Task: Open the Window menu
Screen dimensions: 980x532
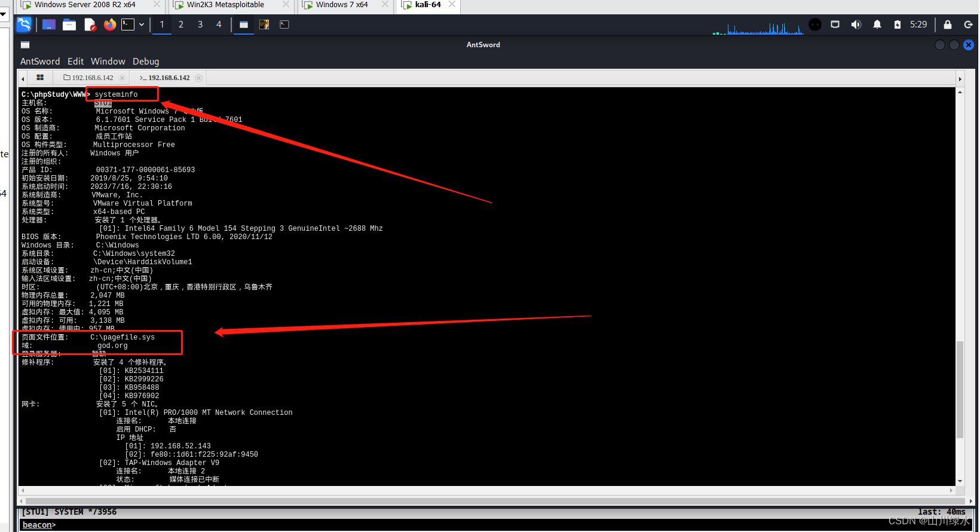Action: [x=108, y=62]
